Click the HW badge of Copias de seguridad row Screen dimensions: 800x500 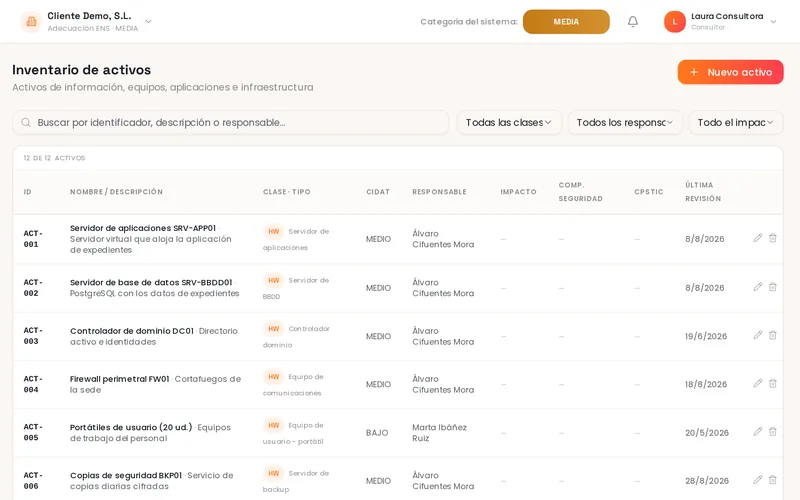pyautogui.click(x=273, y=473)
